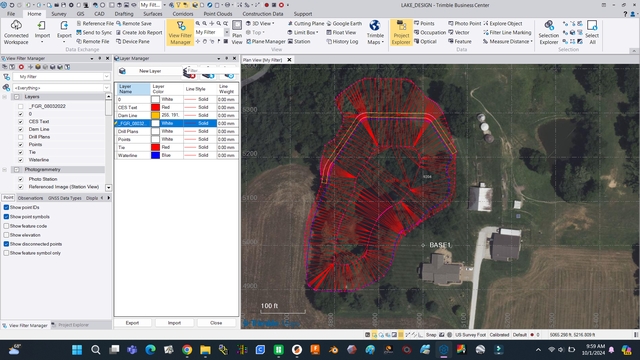Open Chrome from the taskbar
The width and height of the screenshot is (640, 360).
(187, 350)
